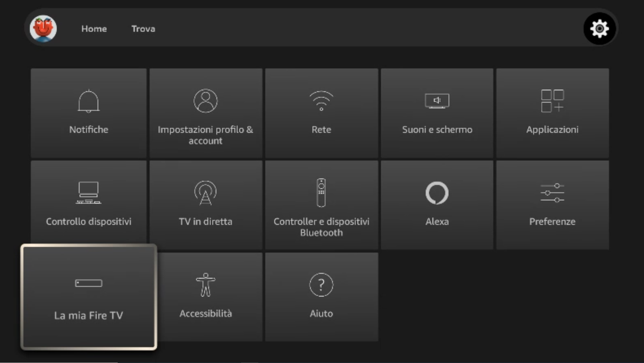Open Impostazioni profilo & account person icon
This screenshot has height=363, width=644.
(x=206, y=101)
